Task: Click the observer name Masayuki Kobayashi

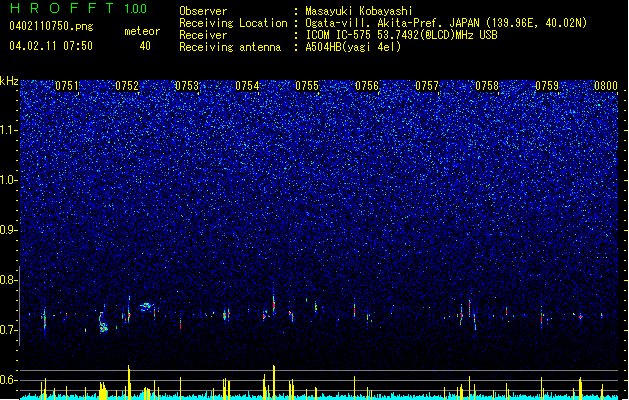Action: pos(359,11)
